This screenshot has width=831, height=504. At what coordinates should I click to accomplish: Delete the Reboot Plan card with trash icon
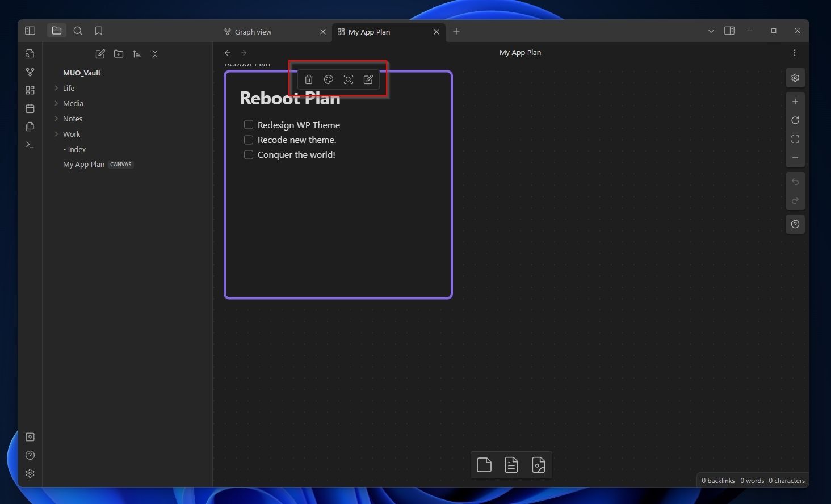point(309,79)
